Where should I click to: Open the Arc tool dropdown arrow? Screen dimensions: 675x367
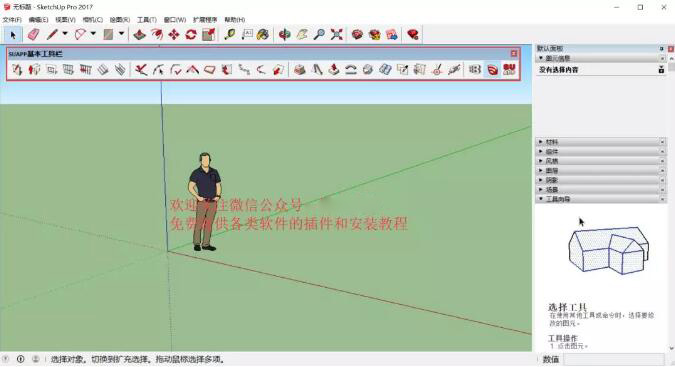(x=93, y=34)
